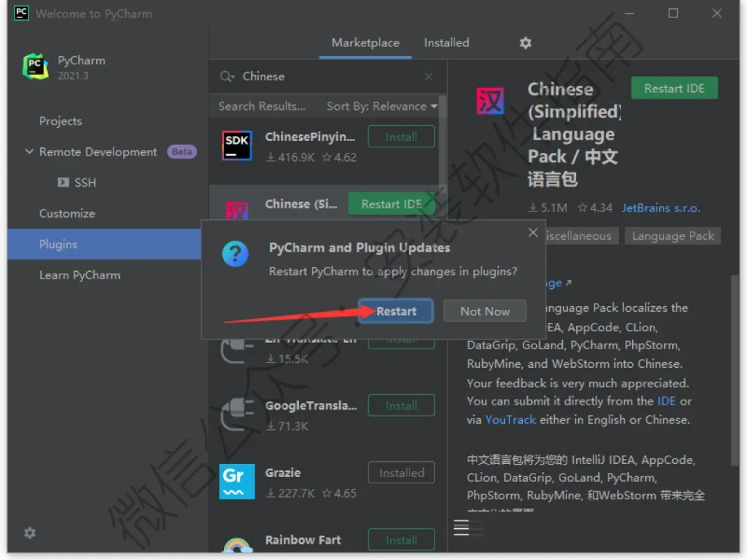Click the 2021.3 version label

[73, 76]
